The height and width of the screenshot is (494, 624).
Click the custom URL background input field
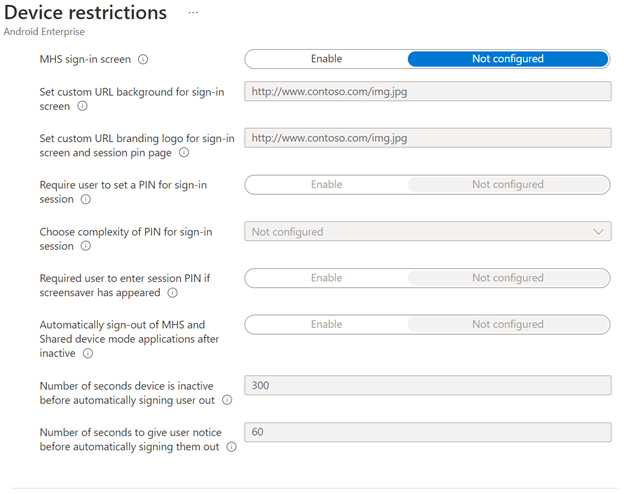[x=427, y=91]
